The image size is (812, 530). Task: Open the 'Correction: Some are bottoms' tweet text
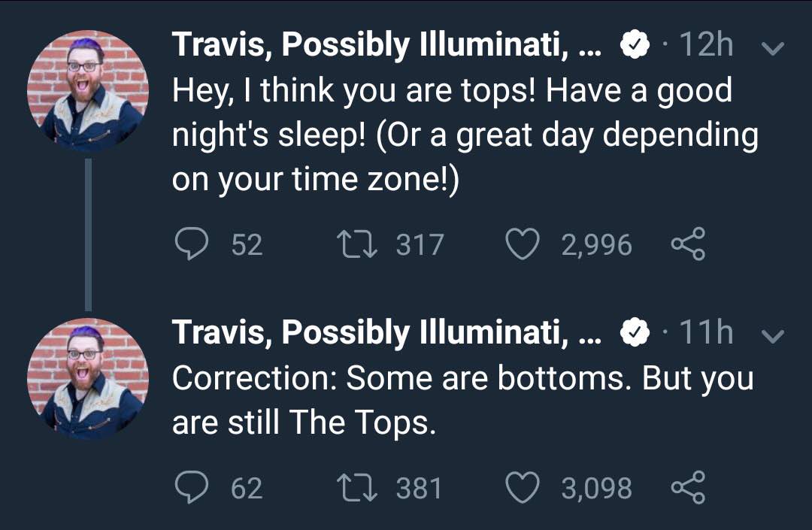click(462, 400)
